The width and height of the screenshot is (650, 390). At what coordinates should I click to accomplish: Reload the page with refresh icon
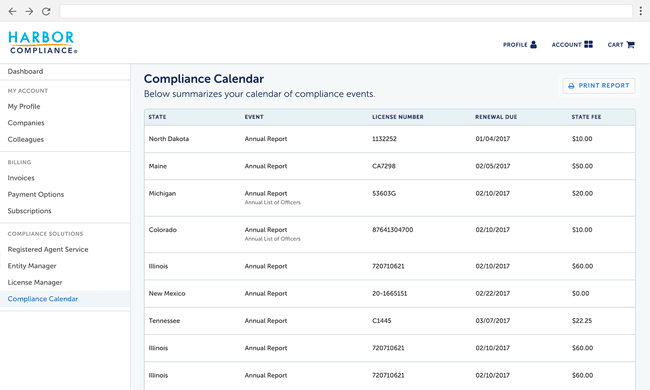46,12
